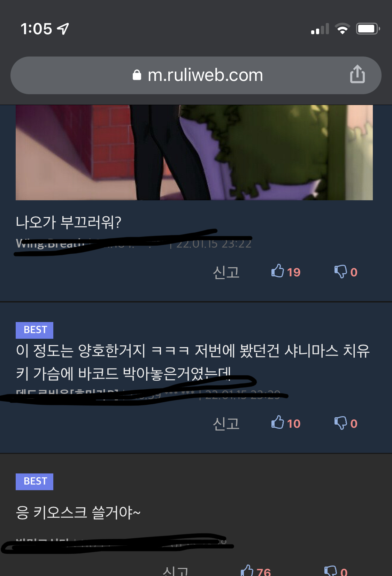Open the illustration image above comments

point(194,152)
